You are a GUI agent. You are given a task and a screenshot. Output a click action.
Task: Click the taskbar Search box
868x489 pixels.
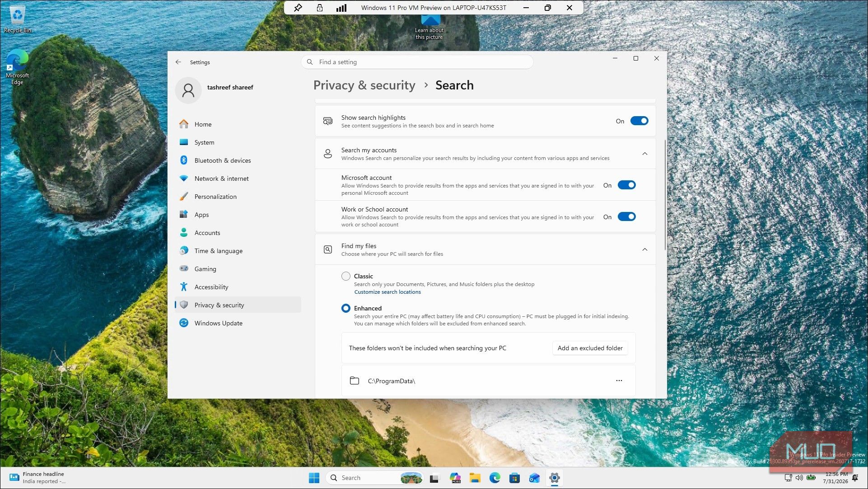point(375,478)
